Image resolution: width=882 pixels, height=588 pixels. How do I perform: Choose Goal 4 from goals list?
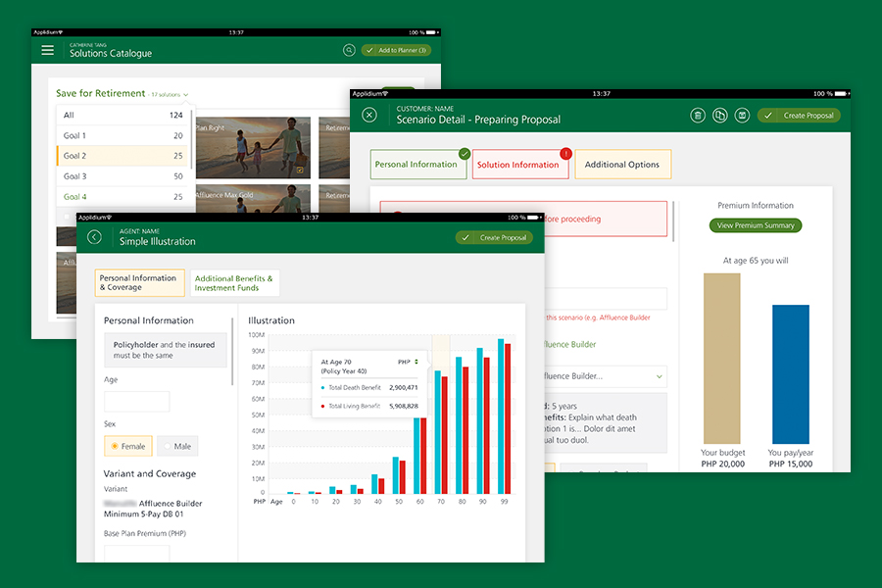[122, 196]
